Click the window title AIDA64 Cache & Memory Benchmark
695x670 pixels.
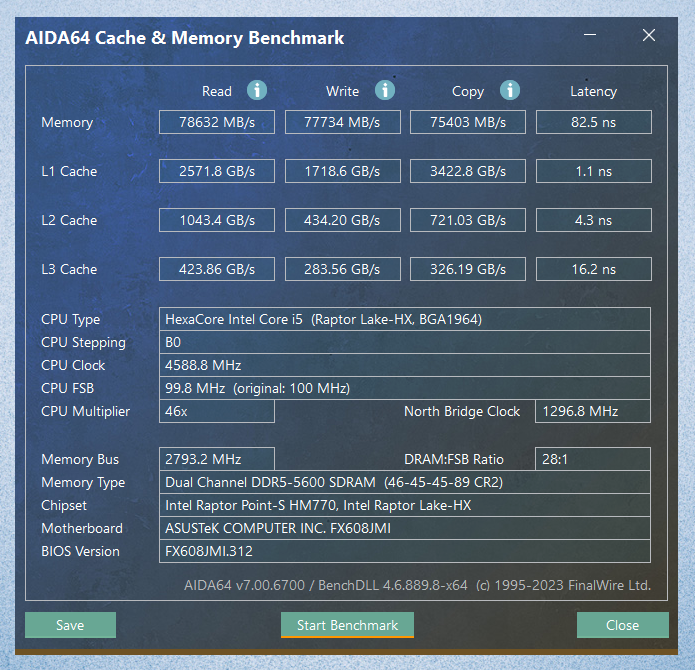(x=184, y=38)
